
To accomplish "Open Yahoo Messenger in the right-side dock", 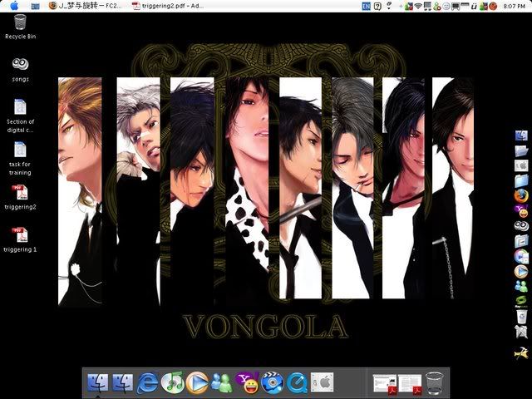I will coord(521,211).
